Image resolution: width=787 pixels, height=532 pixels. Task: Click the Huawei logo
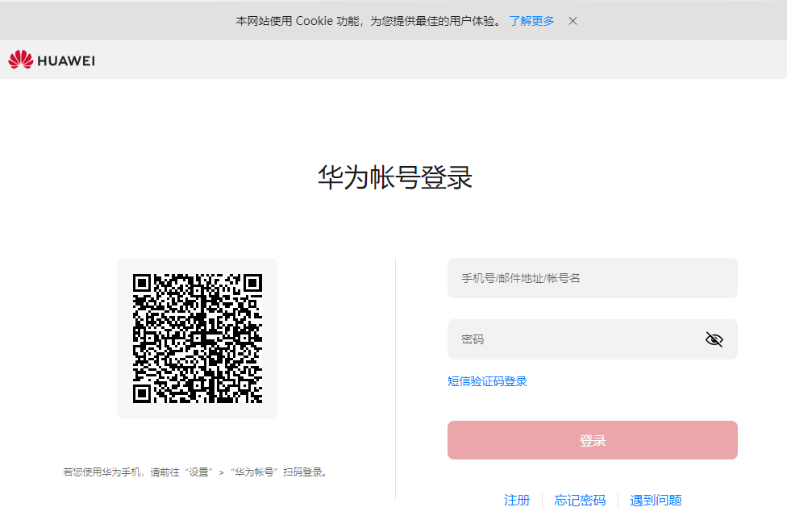tap(52, 60)
